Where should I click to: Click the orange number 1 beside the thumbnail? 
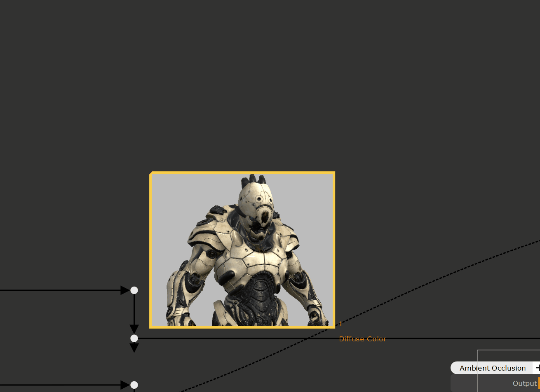340,324
